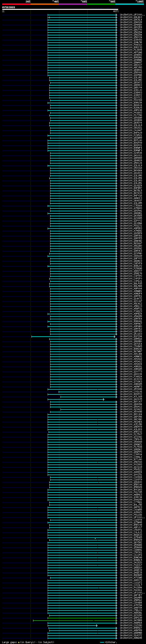Click the UniRef100_Q42105 hit label
The height and width of the screenshot is (644, 146).
click(x=131, y=399)
